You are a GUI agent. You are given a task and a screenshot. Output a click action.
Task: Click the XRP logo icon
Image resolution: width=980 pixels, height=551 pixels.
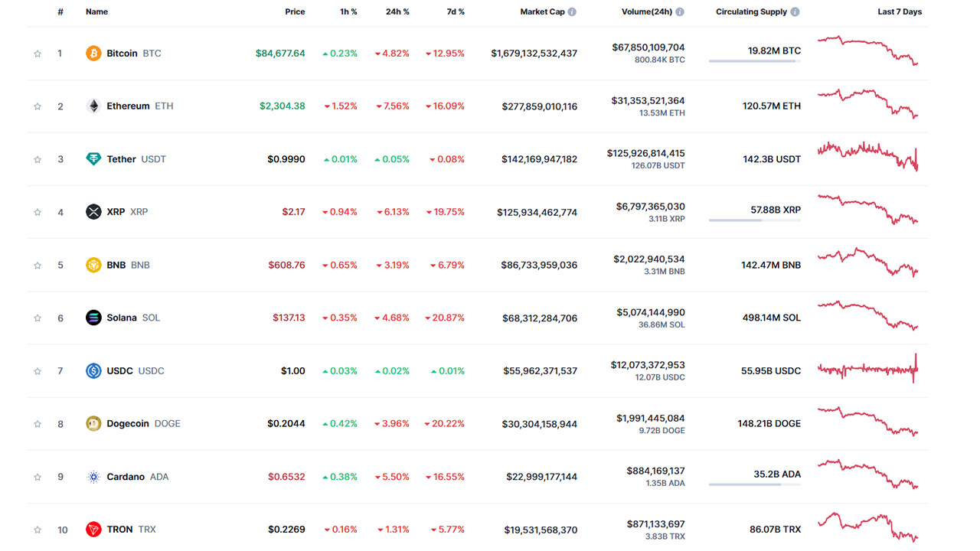point(93,212)
